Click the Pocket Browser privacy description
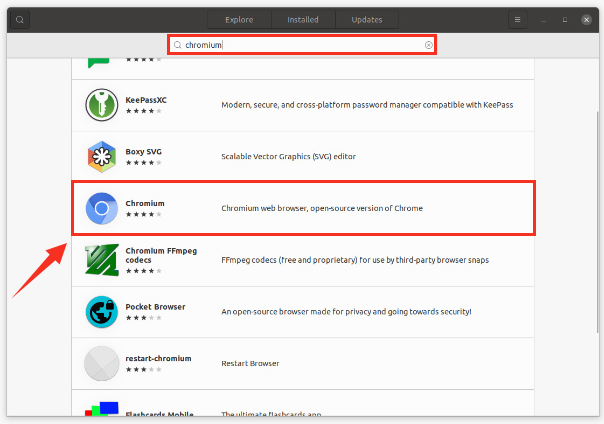Screen dimensions: 604x424 pos(346,312)
